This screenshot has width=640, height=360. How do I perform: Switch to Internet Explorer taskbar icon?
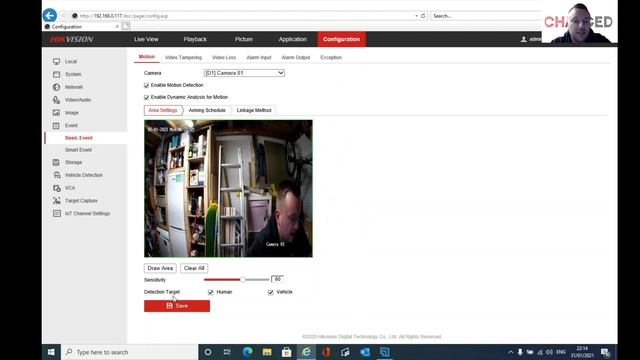point(306,352)
